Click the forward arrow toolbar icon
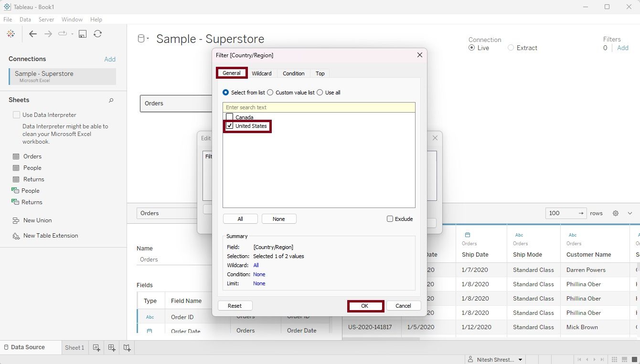640x364 pixels. (x=48, y=34)
